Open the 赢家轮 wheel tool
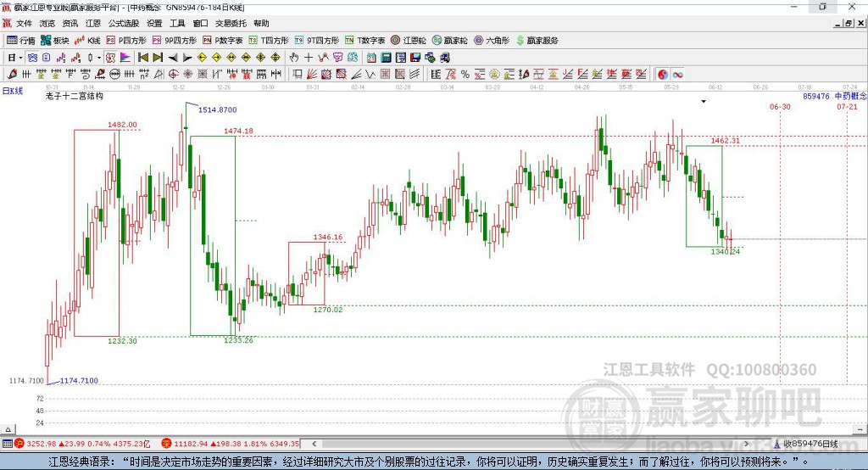The image size is (868, 470). tap(450, 41)
